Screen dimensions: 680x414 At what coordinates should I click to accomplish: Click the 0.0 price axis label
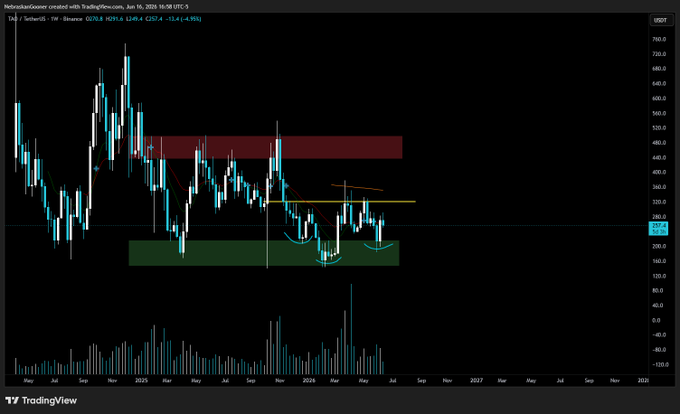point(656,320)
